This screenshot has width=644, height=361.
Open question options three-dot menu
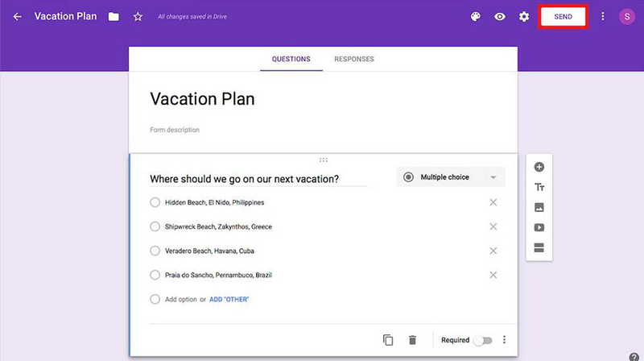point(505,340)
